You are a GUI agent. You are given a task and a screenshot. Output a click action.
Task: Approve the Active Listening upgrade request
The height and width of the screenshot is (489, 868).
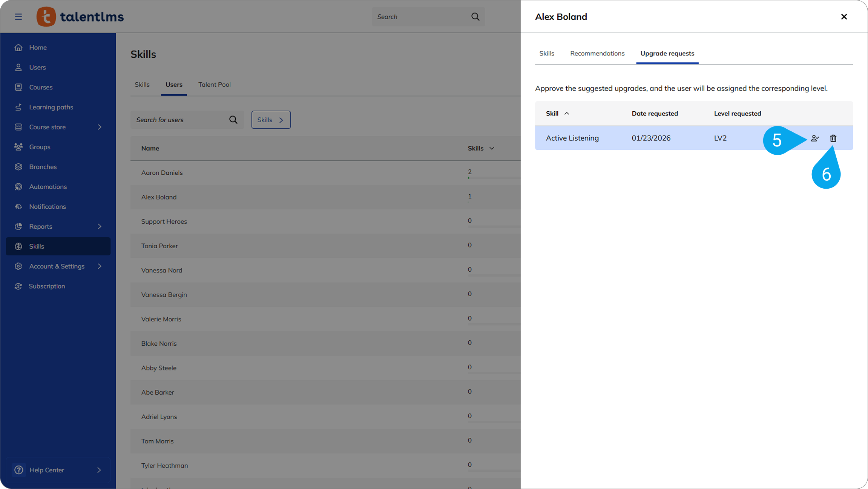815,138
